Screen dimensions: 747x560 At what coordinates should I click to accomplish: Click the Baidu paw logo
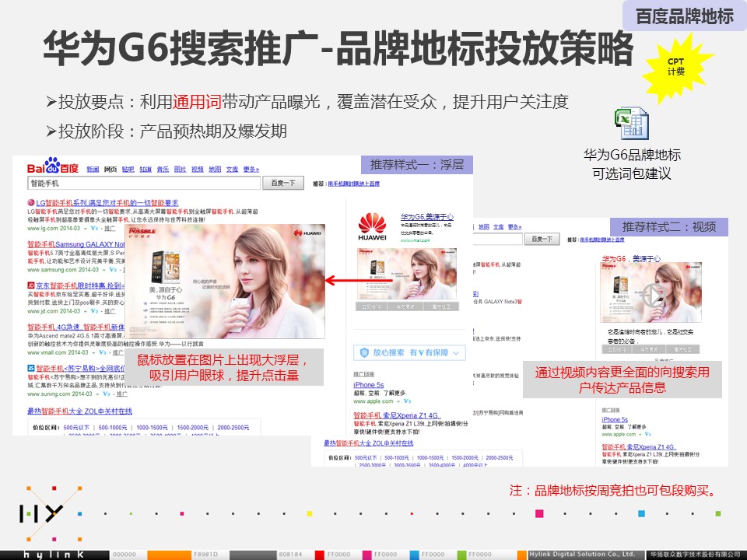coord(52,166)
